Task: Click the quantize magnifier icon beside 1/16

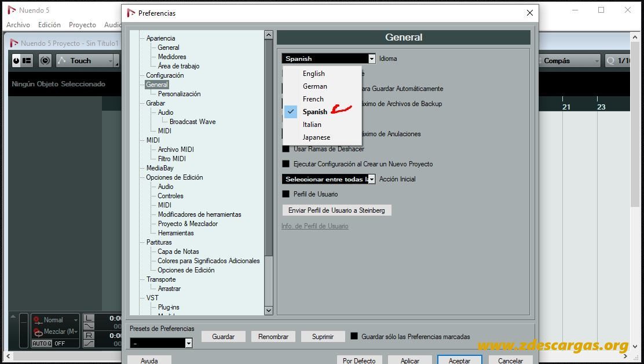Action: click(611, 60)
